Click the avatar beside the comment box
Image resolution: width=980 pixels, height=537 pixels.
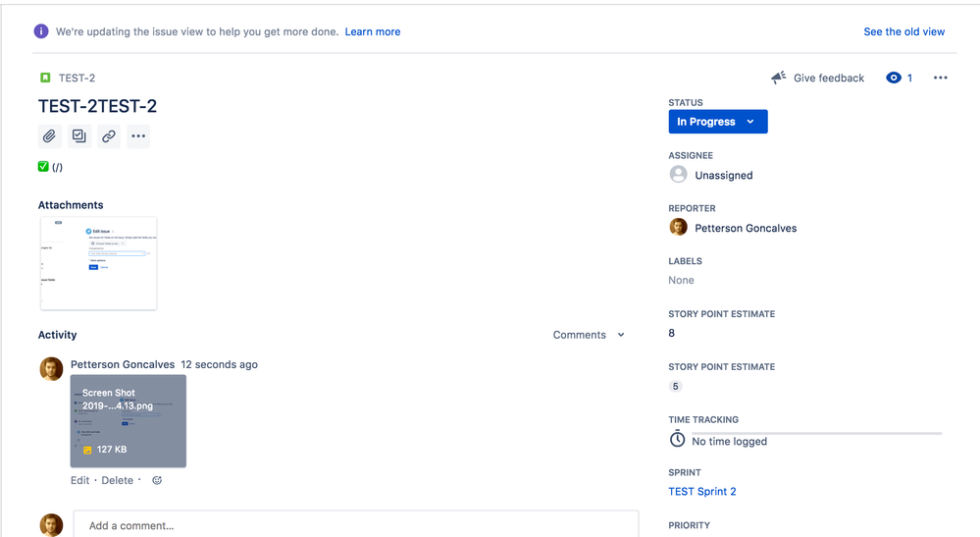(x=51, y=525)
